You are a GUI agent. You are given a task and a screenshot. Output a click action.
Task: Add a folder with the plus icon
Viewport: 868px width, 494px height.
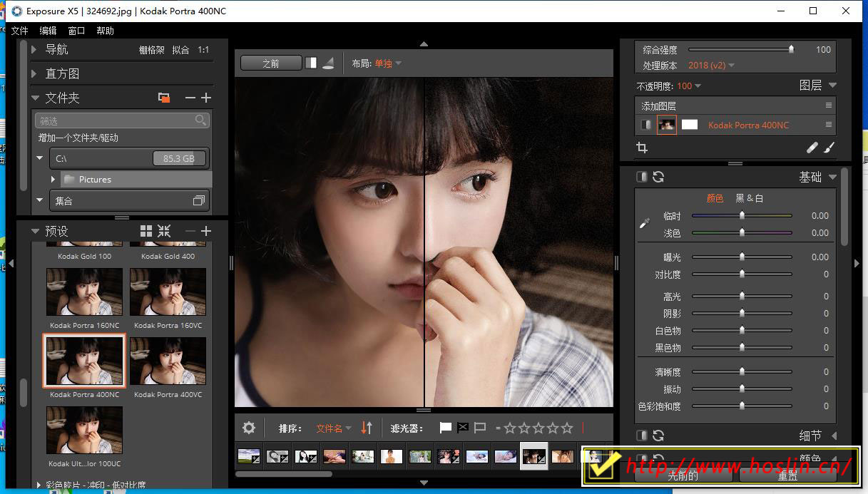click(206, 98)
